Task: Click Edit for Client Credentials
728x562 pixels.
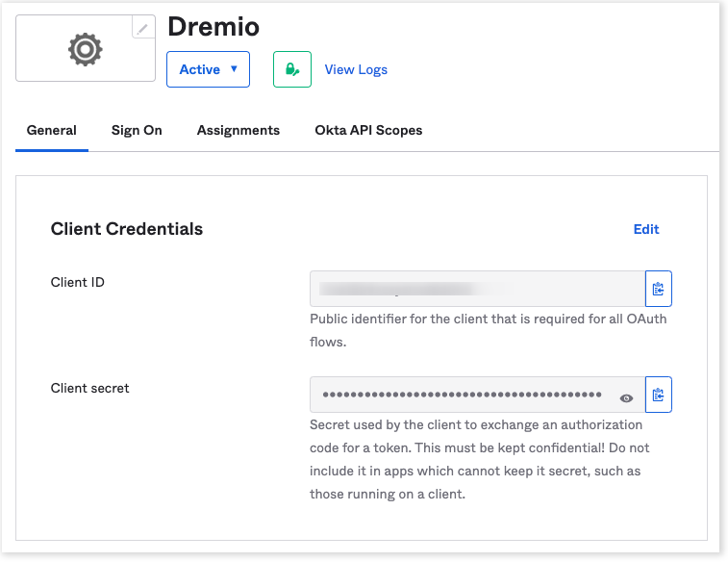Action: point(646,229)
